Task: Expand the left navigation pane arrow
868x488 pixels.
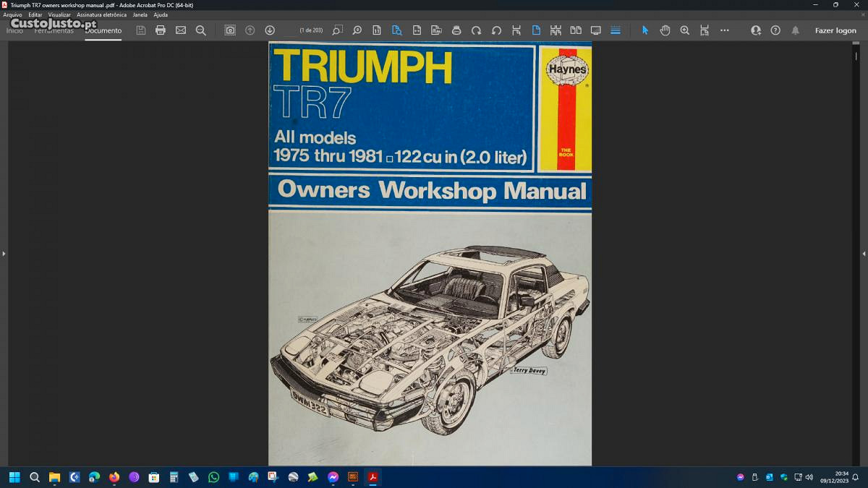Action: pos(4,254)
